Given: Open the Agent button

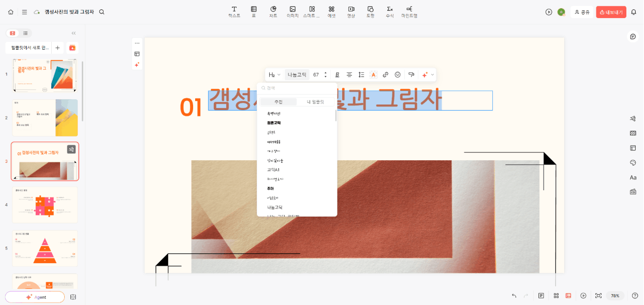Looking at the screenshot, I should [35, 297].
